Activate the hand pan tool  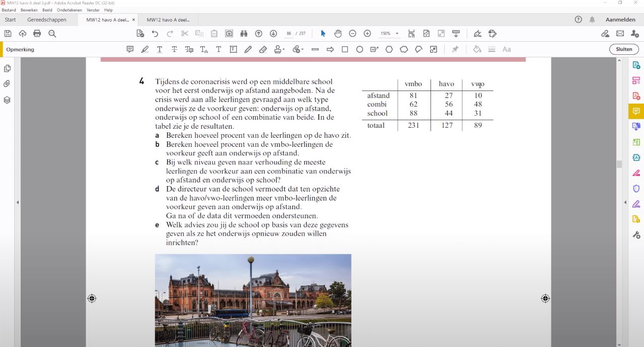click(338, 34)
